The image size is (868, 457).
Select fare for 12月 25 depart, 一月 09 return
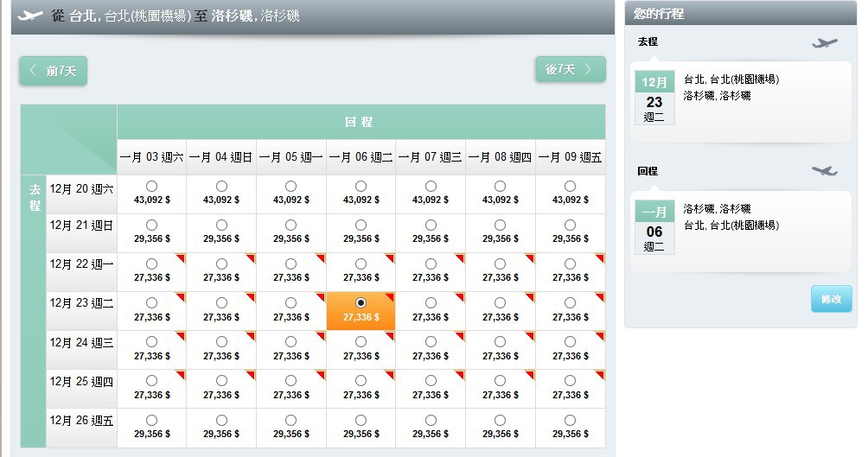pyautogui.click(x=570, y=381)
